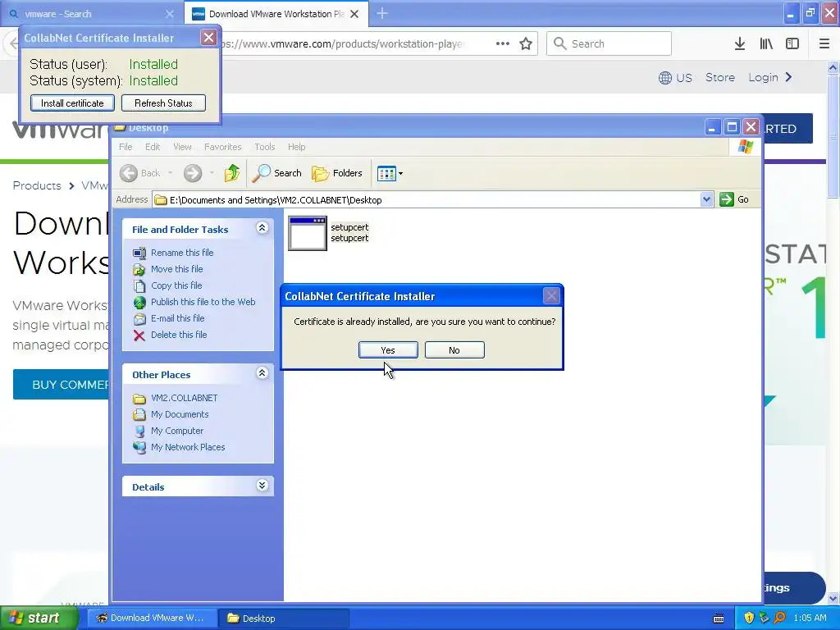Viewport: 840px width, 630px height.
Task: Click the security shield tray icon
Action: [x=749, y=618]
